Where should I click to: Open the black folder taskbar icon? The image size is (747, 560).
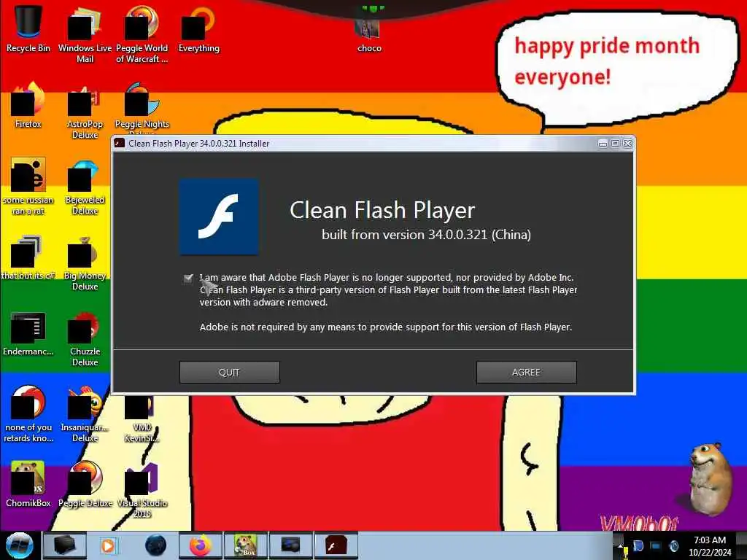[64, 545]
